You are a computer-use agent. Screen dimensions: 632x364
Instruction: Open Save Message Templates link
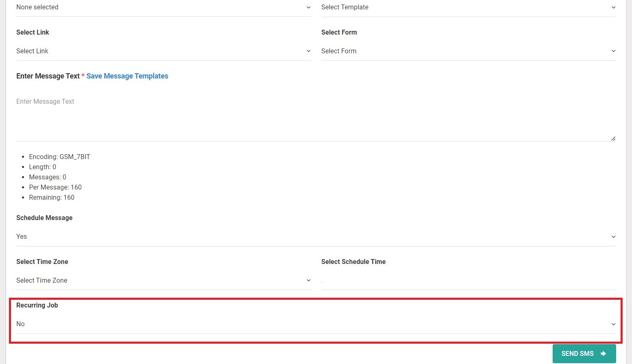[x=127, y=76]
